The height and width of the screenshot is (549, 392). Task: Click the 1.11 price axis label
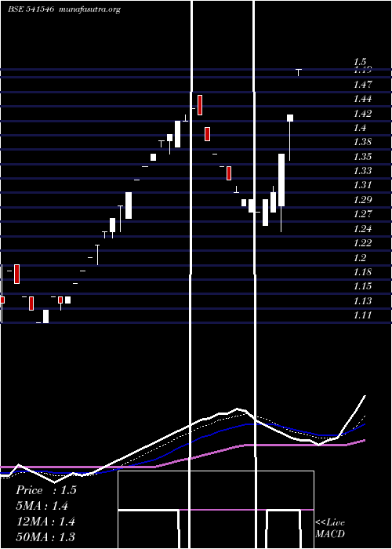(363, 315)
